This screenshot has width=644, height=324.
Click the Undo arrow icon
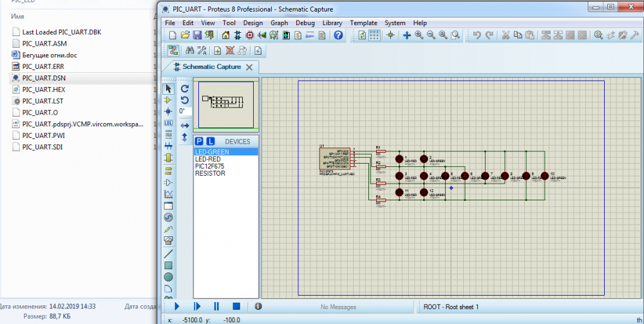tap(477, 35)
